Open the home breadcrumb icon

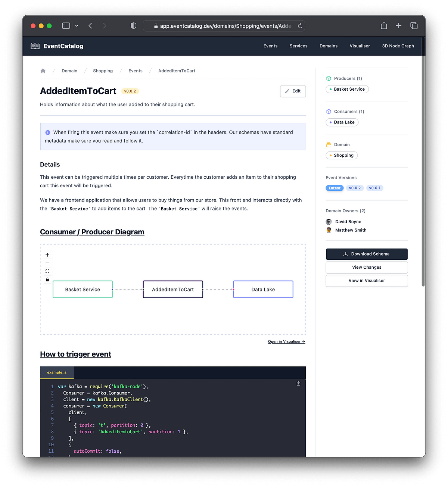click(43, 71)
